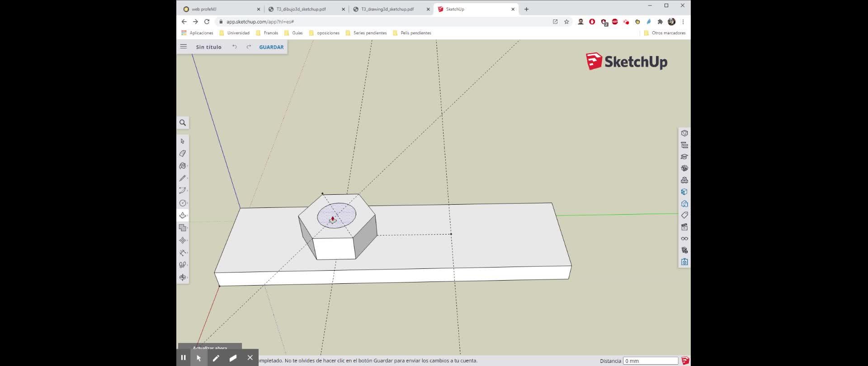
Task: Open the Tape Measure tool
Action: click(x=183, y=253)
